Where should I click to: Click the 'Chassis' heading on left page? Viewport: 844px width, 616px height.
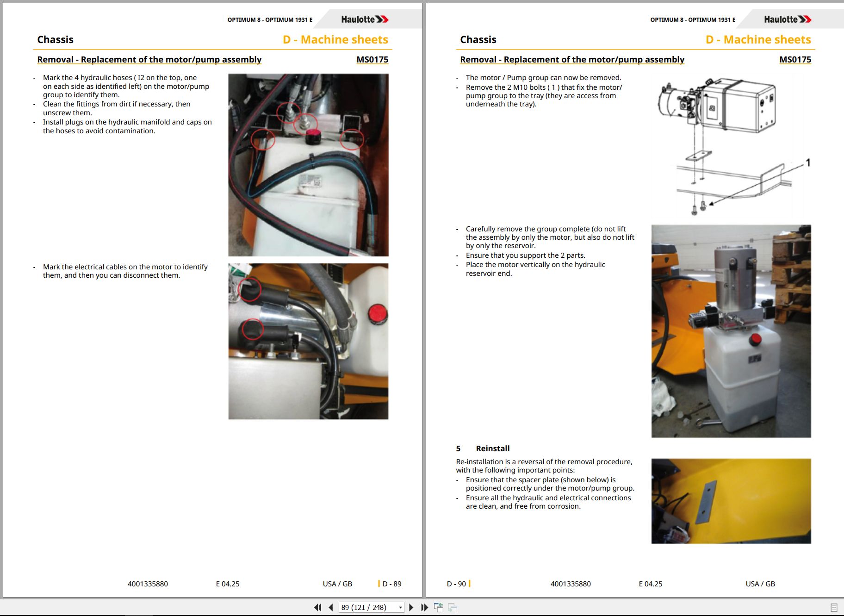point(55,39)
